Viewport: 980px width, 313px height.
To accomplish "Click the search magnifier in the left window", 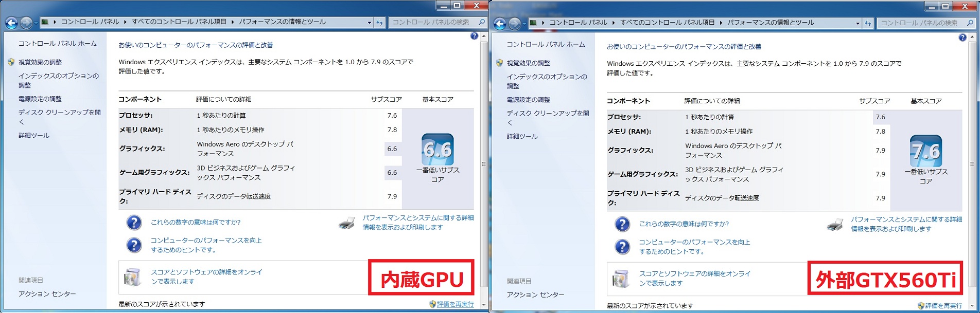I will click(x=481, y=22).
